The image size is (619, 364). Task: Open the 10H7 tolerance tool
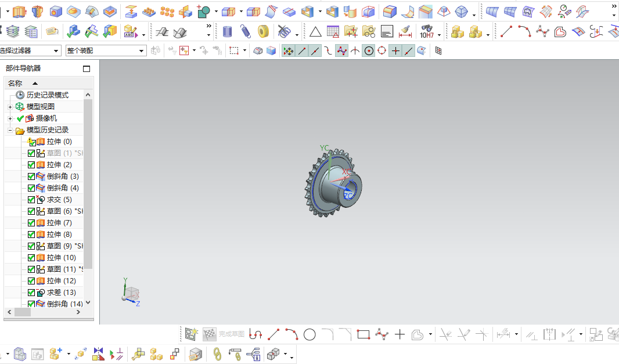coord(427,31)
